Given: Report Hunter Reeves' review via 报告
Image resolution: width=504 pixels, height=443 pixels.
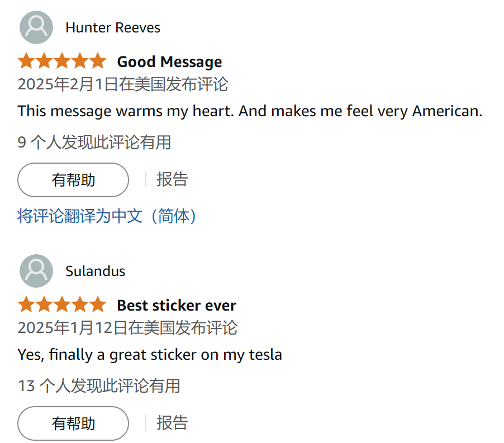Looking at the screenshot, I should point(172,179).
